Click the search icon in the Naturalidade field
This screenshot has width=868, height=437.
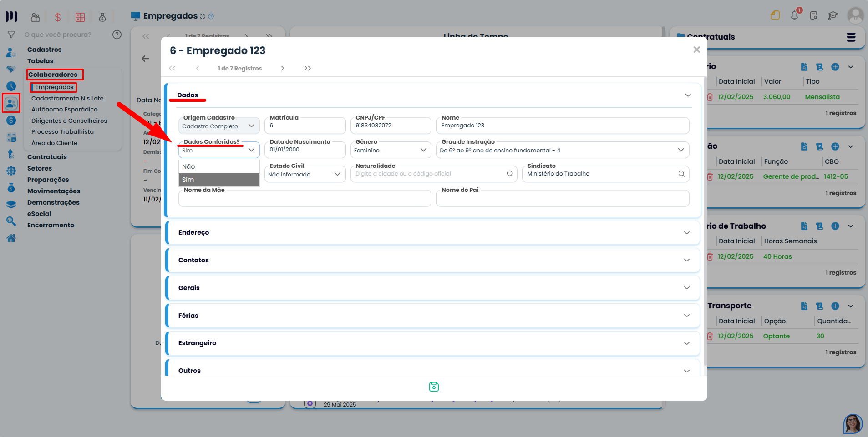click(510, 174)
